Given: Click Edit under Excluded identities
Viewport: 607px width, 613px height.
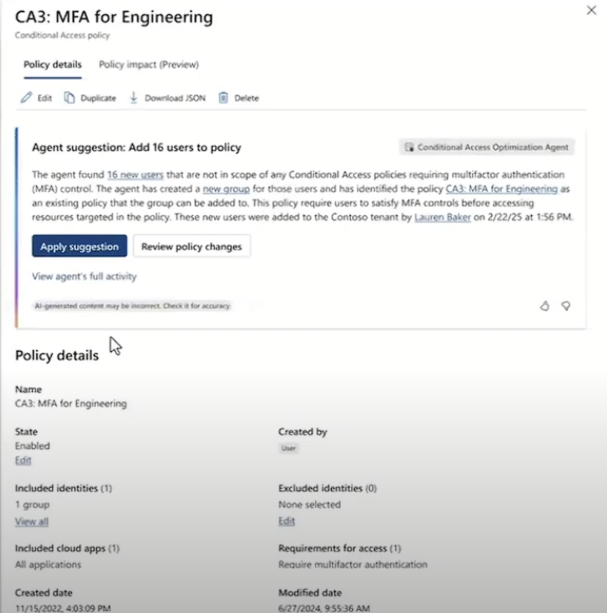Looking at the screenshot, I should click(286, 521).
